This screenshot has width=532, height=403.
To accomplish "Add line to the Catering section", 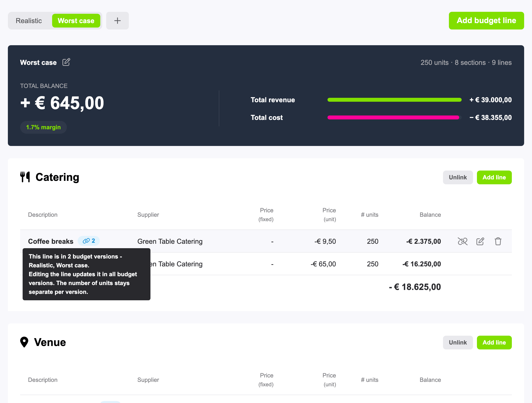I will (x=494, y=177).
